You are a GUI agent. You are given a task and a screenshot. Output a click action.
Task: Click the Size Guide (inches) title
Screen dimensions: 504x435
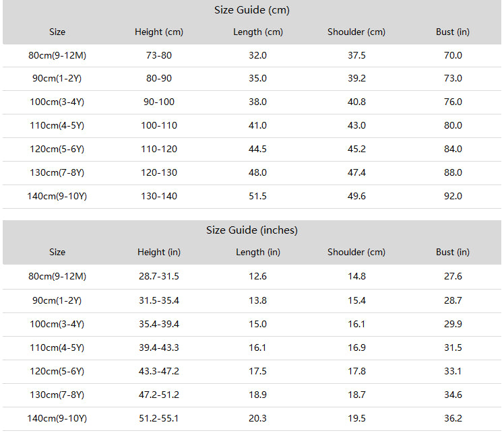(252, 230)
